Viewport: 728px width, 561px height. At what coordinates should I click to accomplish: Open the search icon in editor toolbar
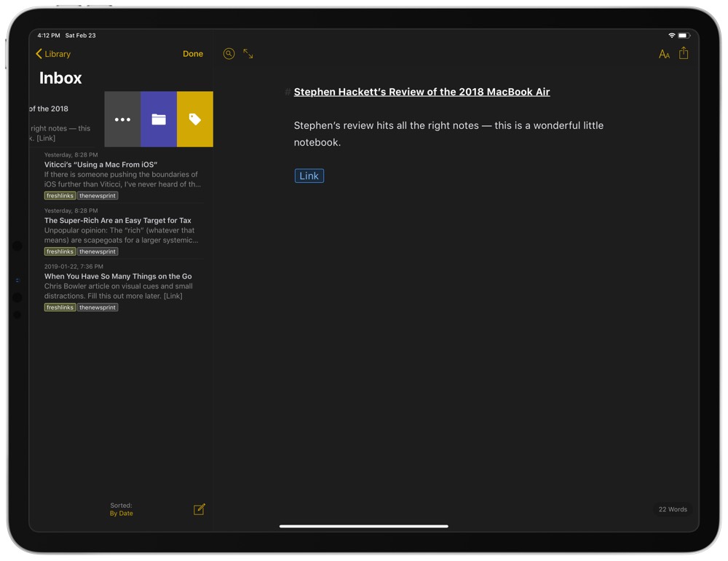[229, 54]
